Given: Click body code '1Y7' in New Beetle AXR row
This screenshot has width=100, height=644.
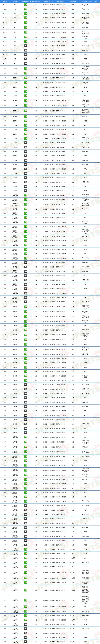Looking at the screenshot, I should pos(73,633).
